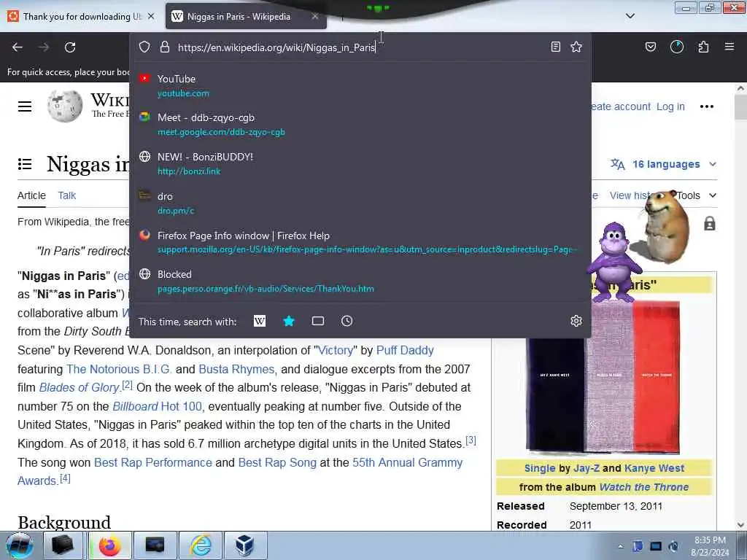The height and width of the screenshot is (560, 747).
Task: Select the 'Niggas in Paris - Wikipedia' tab
Action: click(x=246, y=16)
